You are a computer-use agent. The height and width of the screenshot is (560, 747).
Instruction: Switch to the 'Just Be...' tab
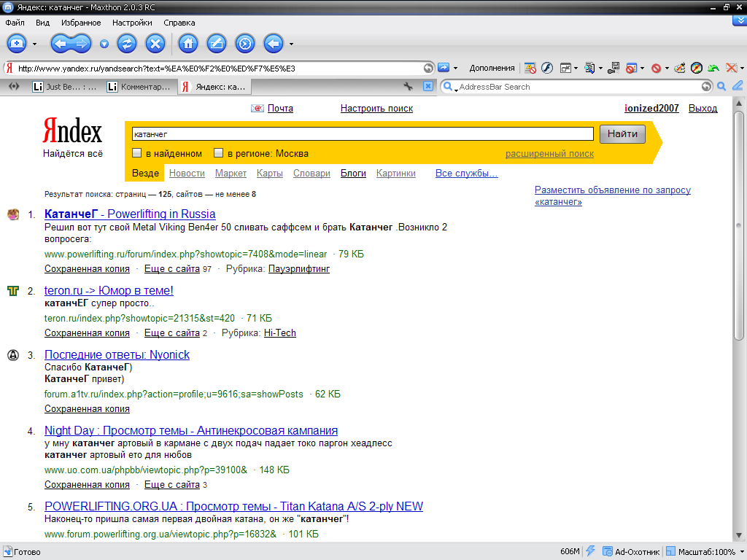tap(64, 87)
